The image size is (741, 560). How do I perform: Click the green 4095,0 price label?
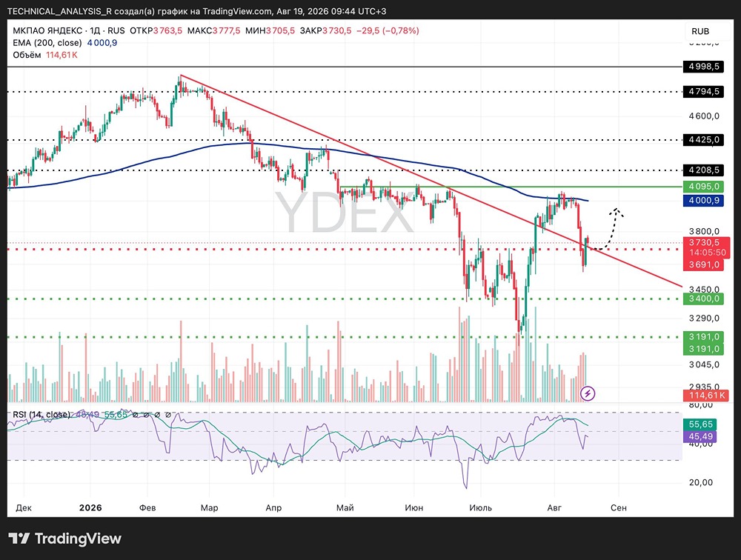point(703,186)
